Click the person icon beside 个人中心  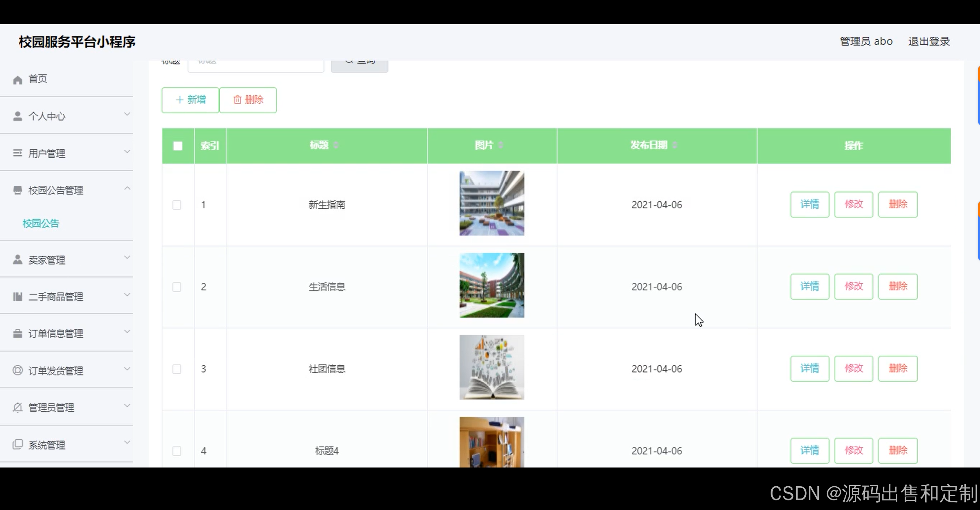coord(18,116)
